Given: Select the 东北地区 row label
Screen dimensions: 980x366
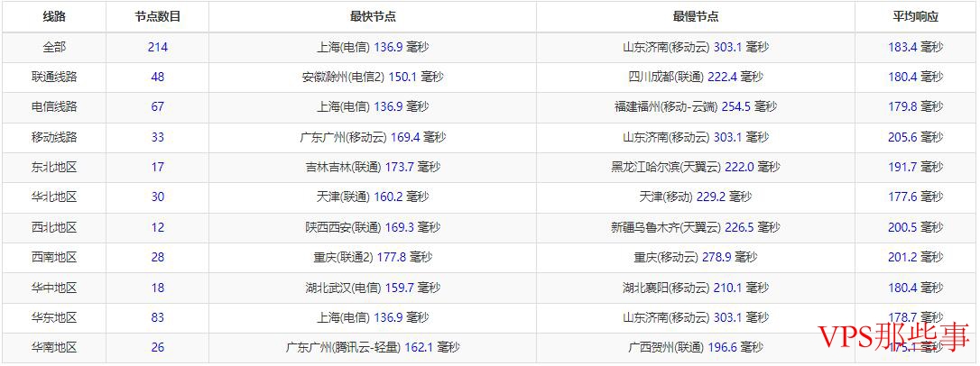Looking at the screenshot, I should point(54,167).
